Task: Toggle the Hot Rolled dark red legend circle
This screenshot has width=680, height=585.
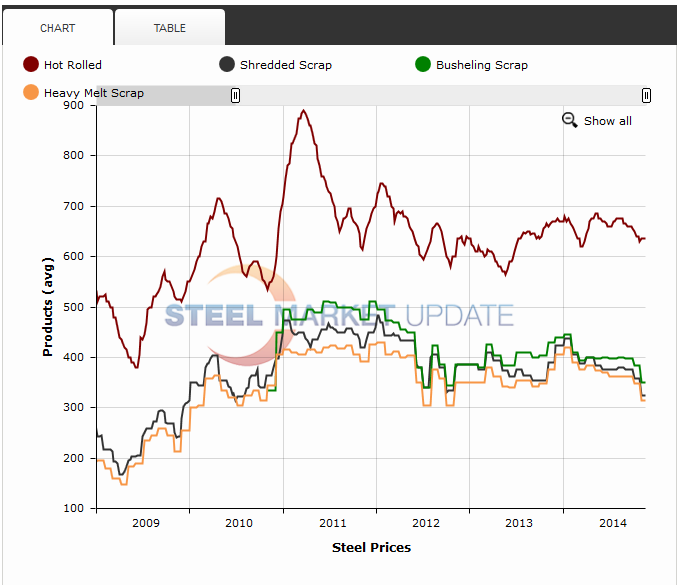Action: tap(31, 65)
